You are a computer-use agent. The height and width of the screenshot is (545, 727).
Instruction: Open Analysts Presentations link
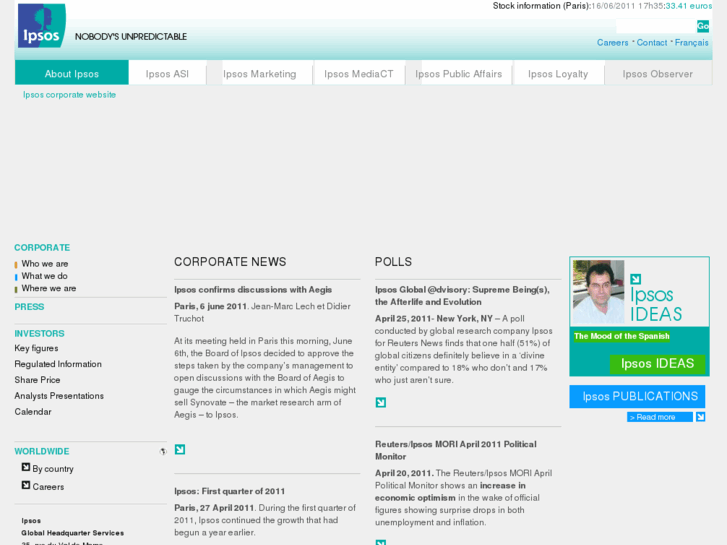pyautogui.click(x=59, y=396)
